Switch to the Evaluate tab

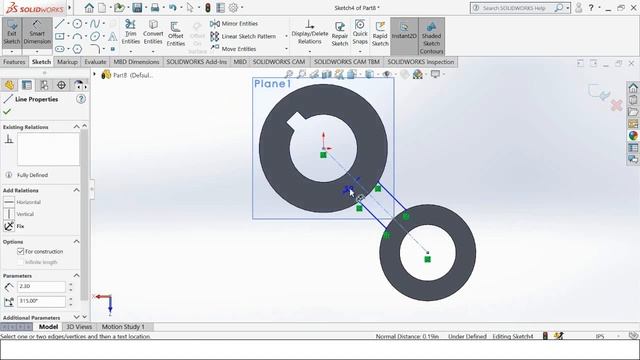click(x=95, y=62)
